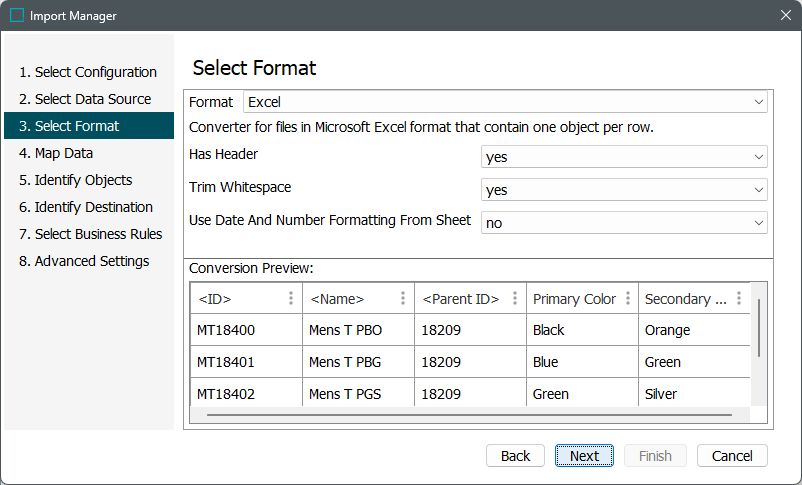Expand Use Date And Number Formatting dropdown
The width and height of the screenshot is (802, 485).
point(624,223)
